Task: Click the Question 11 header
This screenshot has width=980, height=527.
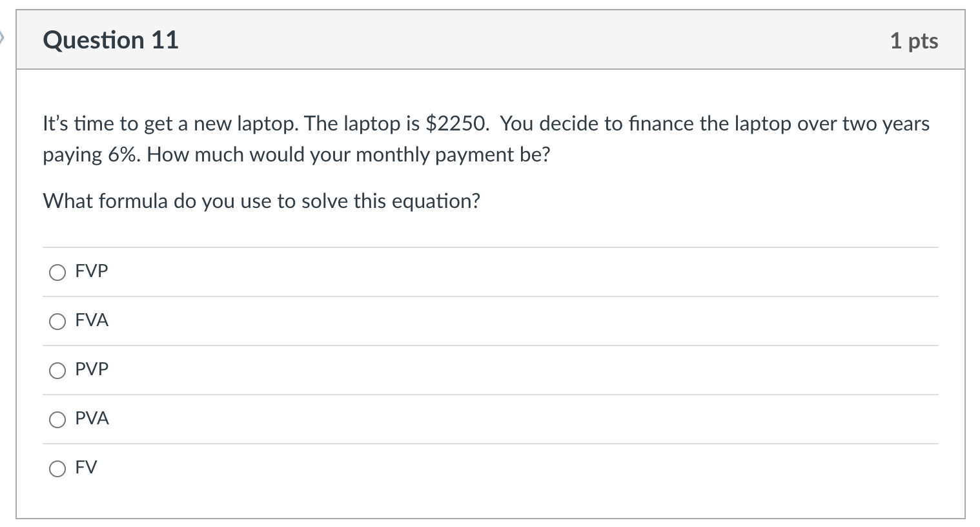Action: point(110,40)
